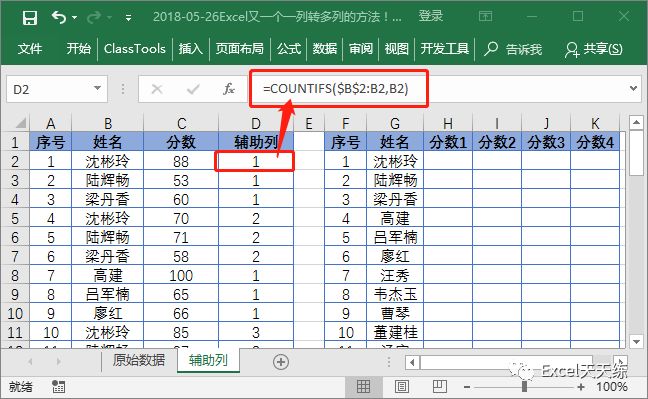Expand the Name Box dropdown arrow
648x399 pixels.
[98, 88]
